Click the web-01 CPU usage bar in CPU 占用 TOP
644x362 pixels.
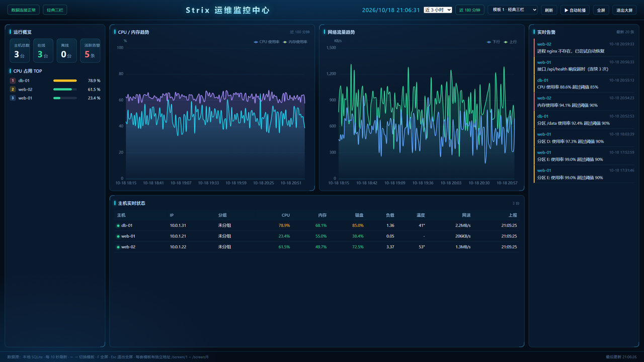pyautogui.click(x=65, y=98)
